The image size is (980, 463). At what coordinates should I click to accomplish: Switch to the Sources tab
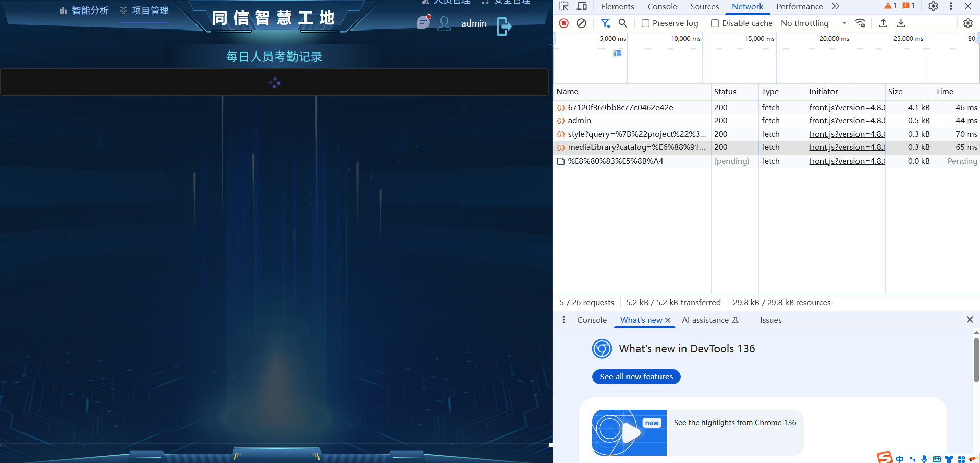[x=704, y=6]
